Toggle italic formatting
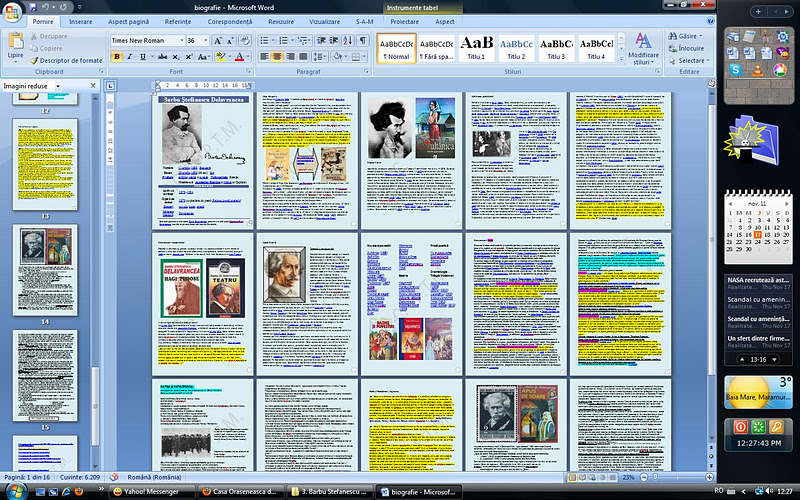The height and width of the screenshot is (500, 800). point(130,57)
